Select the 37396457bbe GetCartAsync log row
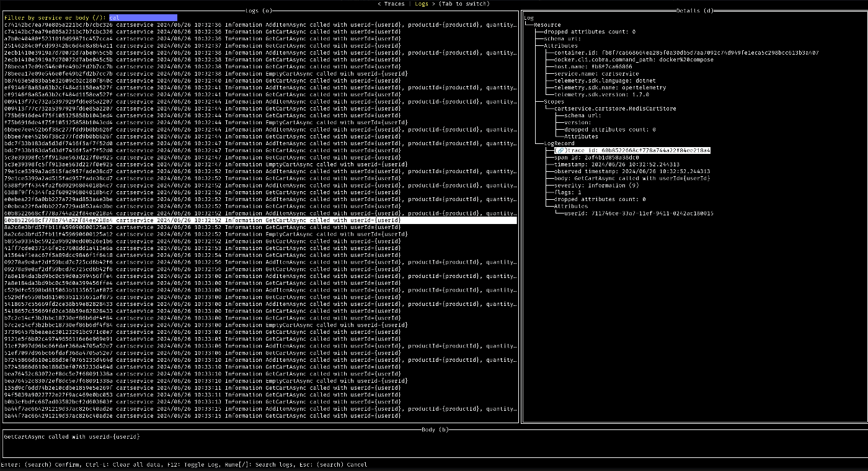Screen dimensions: 868x471 pos(260,331)
